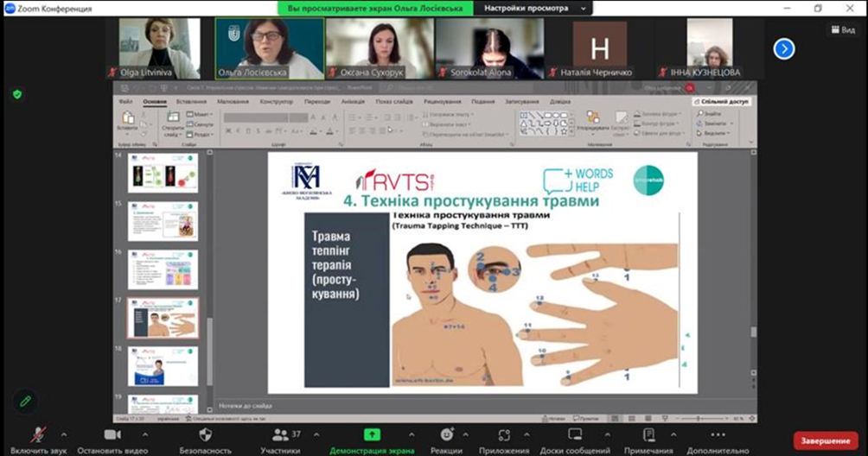Toggle camera with Остановить видео
The height and width of the screenshot is (456, 868).
click(x=112, y=435)
